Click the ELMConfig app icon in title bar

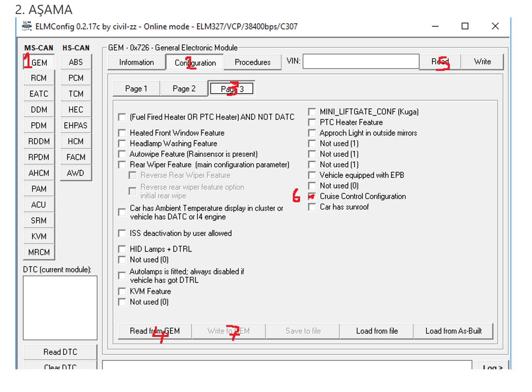(x=28, y=26)
